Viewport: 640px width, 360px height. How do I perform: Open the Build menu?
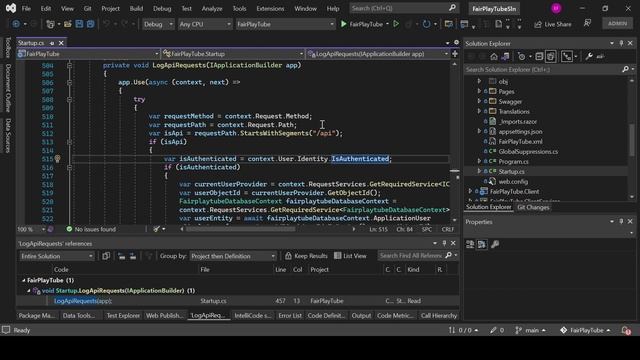(x=136, y=8)
